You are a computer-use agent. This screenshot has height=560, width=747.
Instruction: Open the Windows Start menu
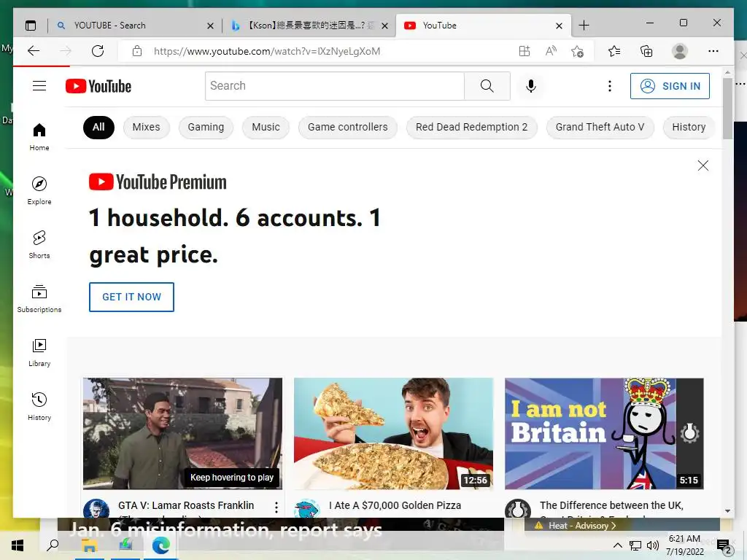[18, 545]
